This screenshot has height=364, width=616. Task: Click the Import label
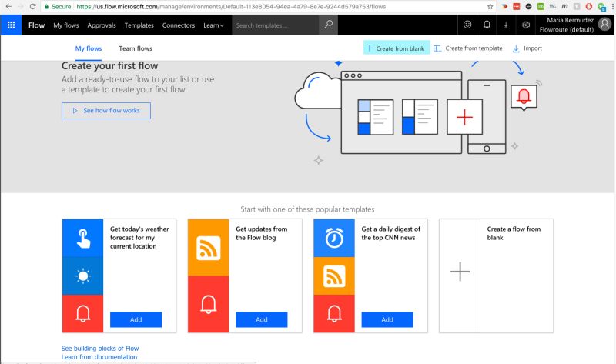tap(533, 48)
